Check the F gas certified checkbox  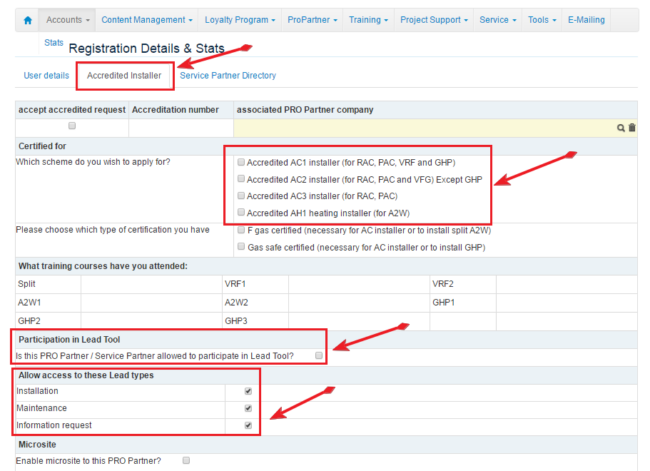[240, 230]
